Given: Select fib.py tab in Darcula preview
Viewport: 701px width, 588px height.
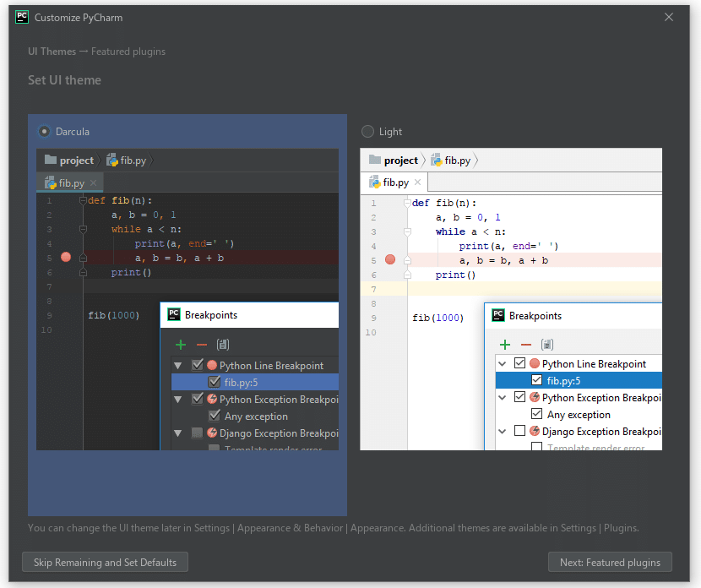Looking at the screenshot, I should [x=70, y=182].
